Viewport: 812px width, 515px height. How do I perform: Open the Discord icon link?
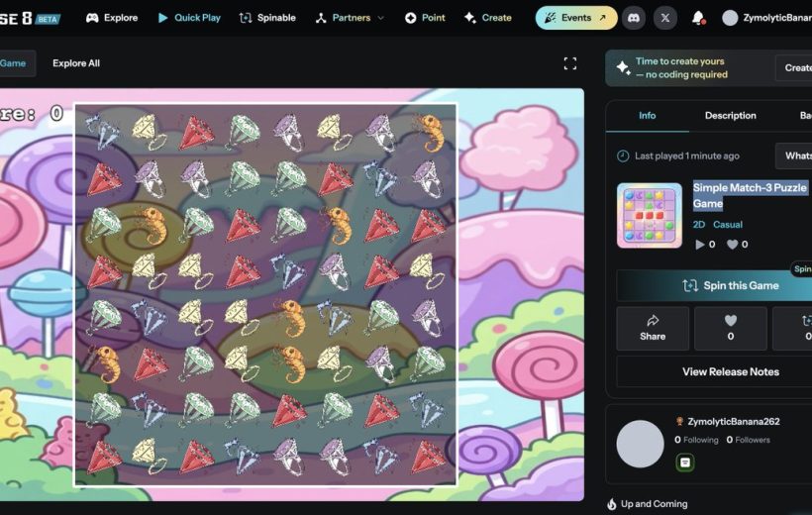[x=634, y=18]
